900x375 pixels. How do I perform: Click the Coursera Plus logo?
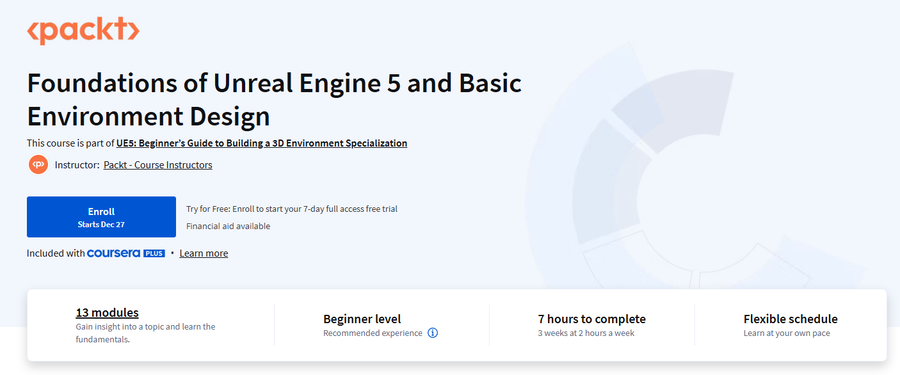tap(126, 253)
